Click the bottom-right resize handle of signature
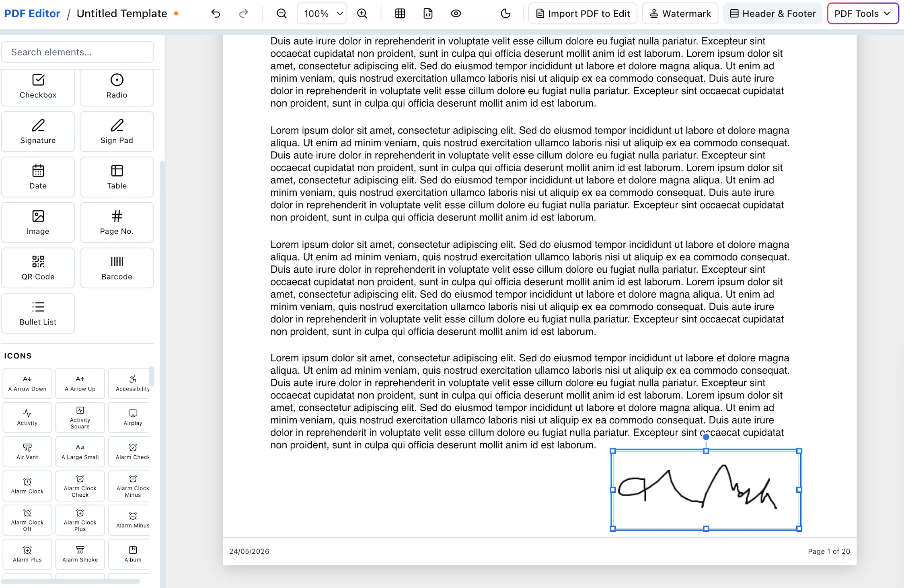This screenshot has width=904, height=588. point(799,528)
